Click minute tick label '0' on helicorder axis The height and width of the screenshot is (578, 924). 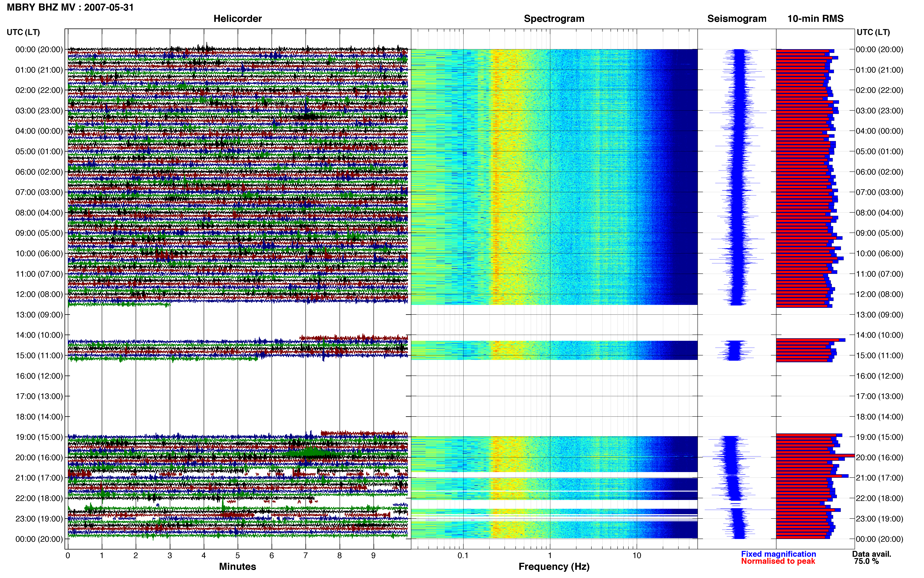click(68, 556)
